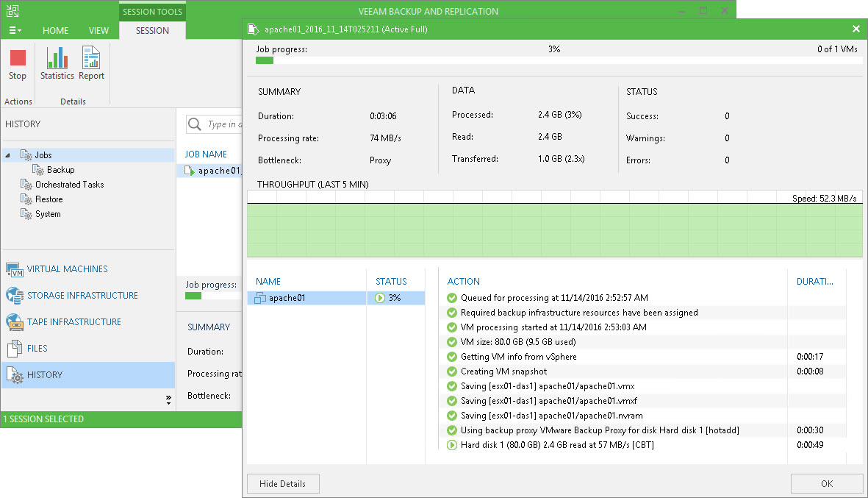Open the Report icon in ribbon
This screenshot has width=868, height=498.
pos(91,60)
